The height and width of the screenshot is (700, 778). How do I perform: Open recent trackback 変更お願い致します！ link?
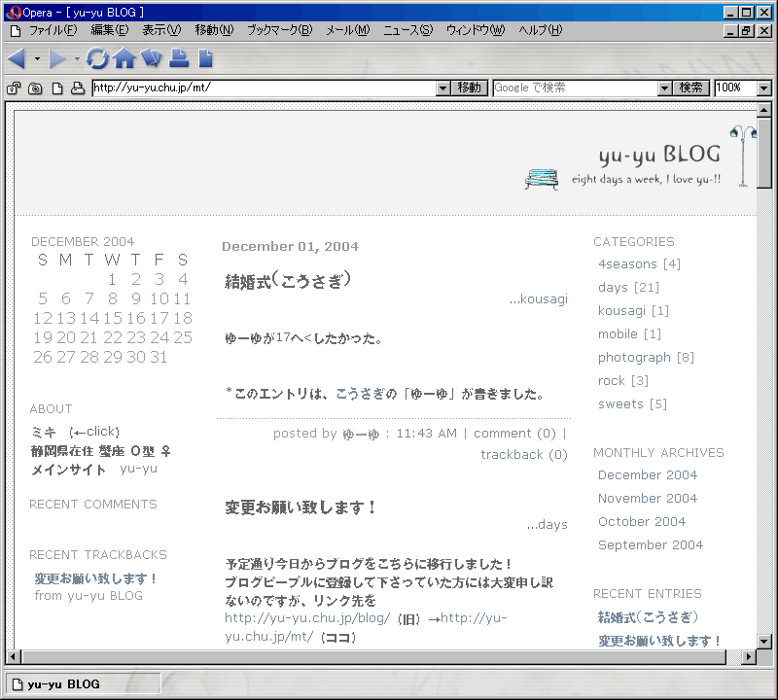(x=95, y=578)
